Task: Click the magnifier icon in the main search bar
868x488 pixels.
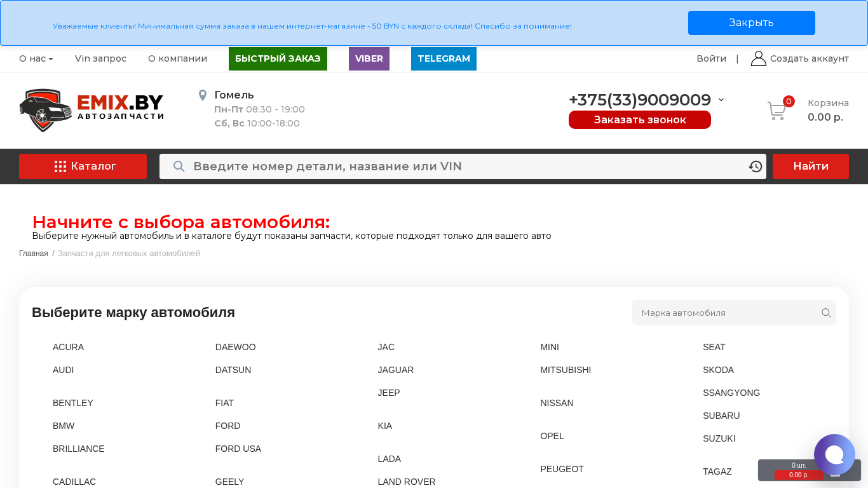Action: pyautogui.click(x=179, y=166)
